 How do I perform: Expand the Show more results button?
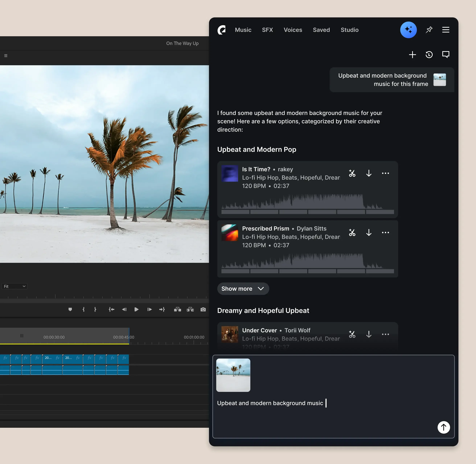coord(243,289)
